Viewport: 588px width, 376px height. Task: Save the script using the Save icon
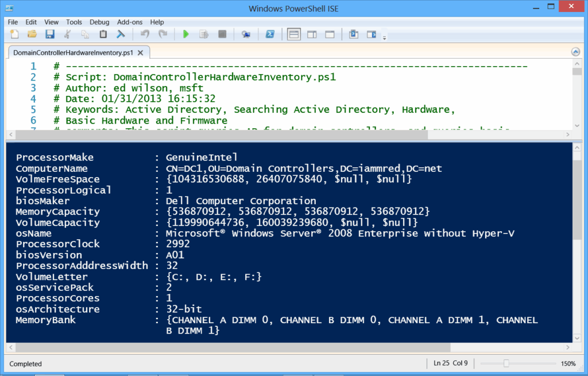[51, 34]
